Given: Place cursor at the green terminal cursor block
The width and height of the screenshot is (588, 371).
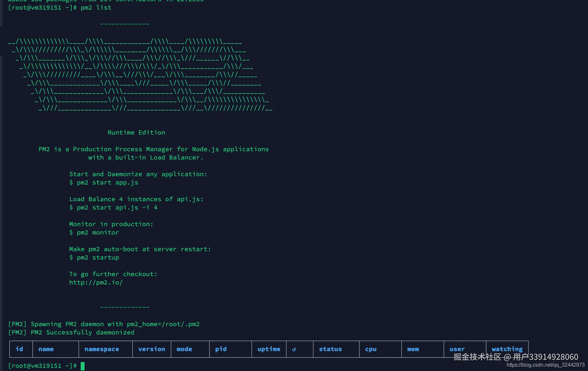Looking at the screenshot, I should click(83, 366).
